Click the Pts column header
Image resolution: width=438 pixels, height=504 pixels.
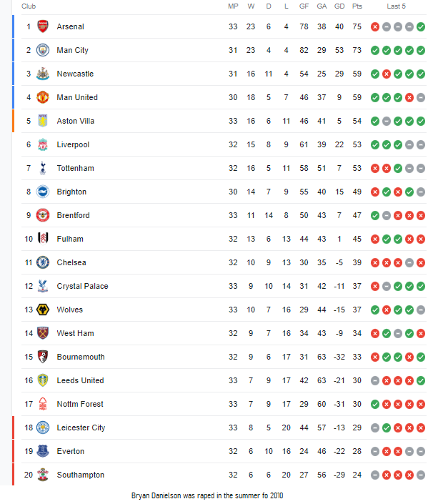(357, 6)
